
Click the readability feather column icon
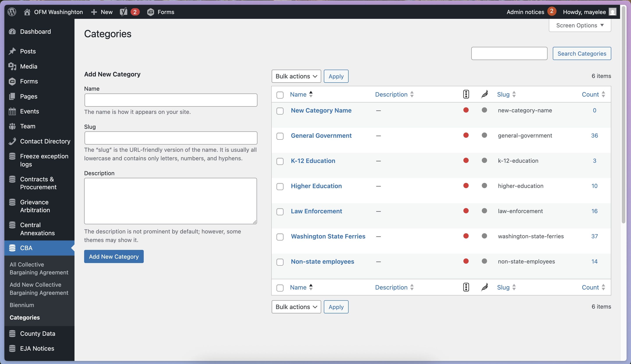484,94
